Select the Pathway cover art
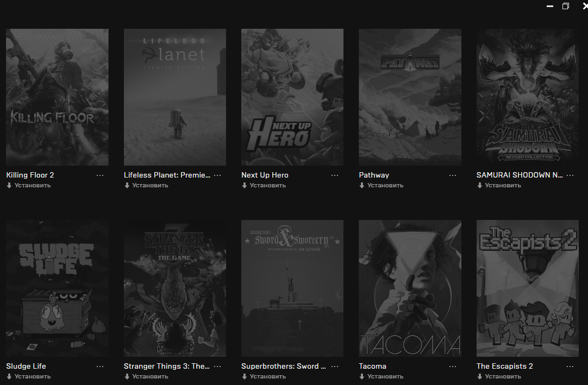Viewport: 588px width, 385px height. (x=410, y=97)
